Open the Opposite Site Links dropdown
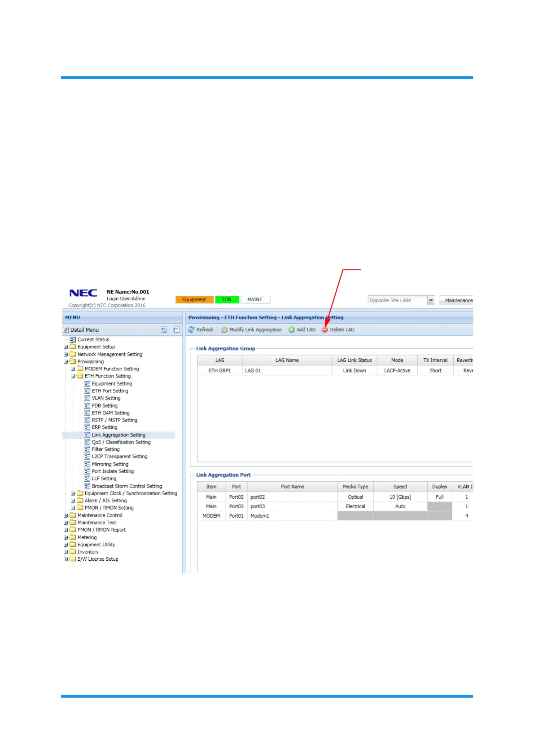The width and height of the screenshot is (534, 756). [431, 300]
